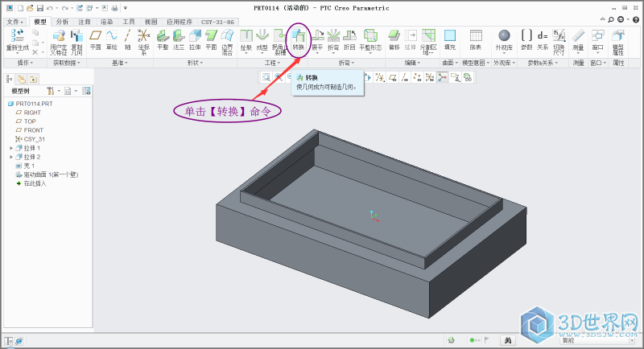Screen dimensions: 644x349
Task: Open 分割区域 (Split Area) tool
Action: [428, 42]
